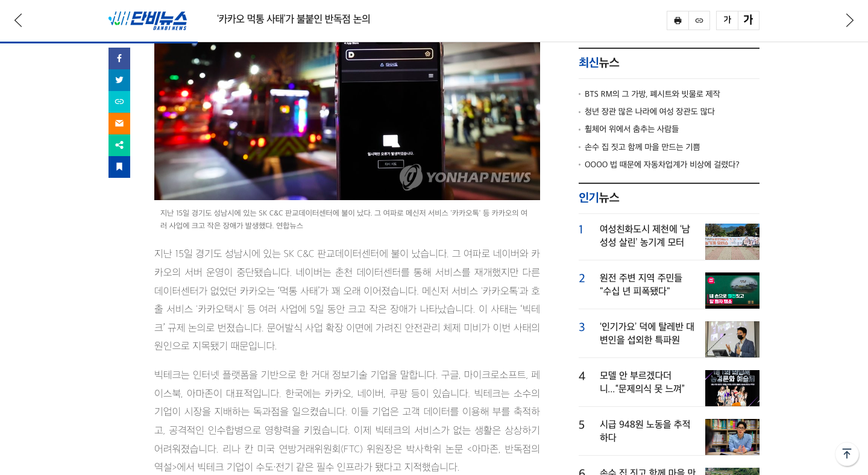
Task: Jump back to top of page
Action: [x=847, y=454]
